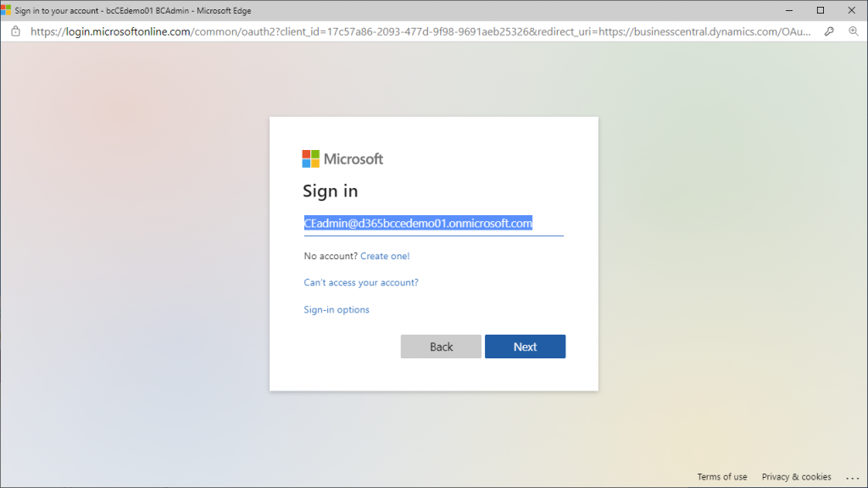Click the 'Sign in' heading text
The height and width of the screenshot is (488, 868).
pos(330,191)
